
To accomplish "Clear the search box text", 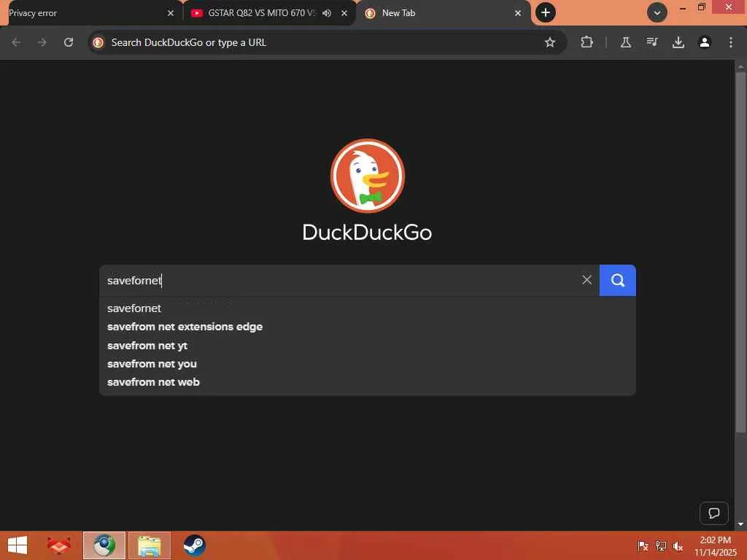I will click(587, 280).
